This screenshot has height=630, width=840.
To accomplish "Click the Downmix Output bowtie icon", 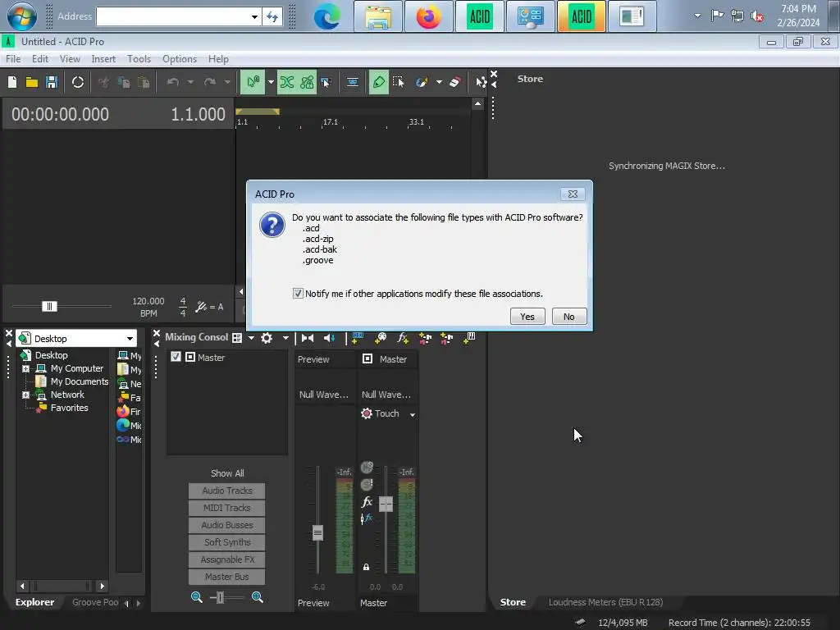I will [x=308, y=337].
